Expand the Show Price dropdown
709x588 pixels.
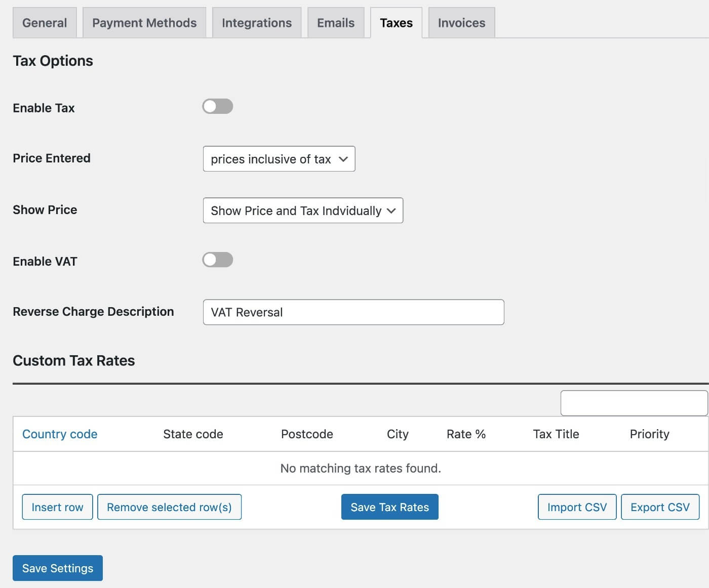click(x=303, y=211)
